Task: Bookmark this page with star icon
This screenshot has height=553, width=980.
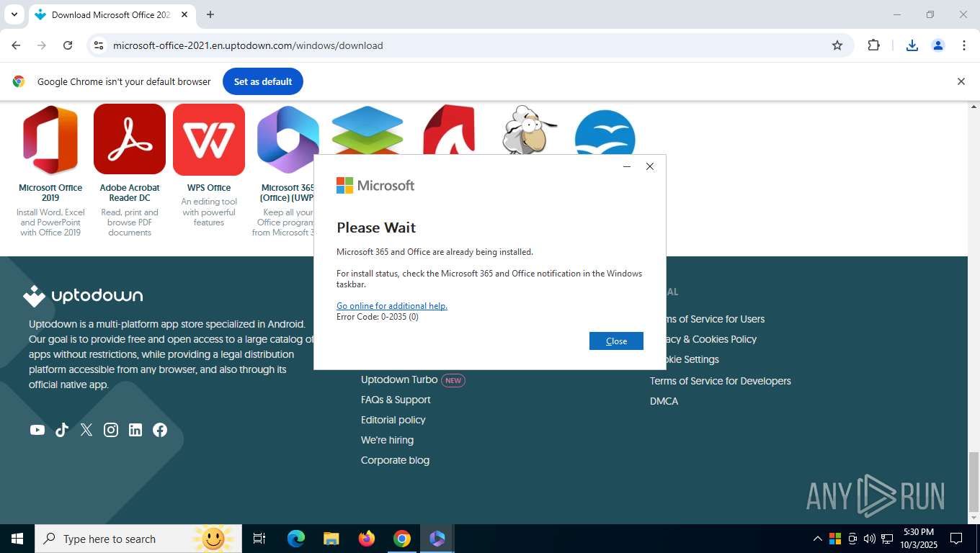Action: [837, 45]
